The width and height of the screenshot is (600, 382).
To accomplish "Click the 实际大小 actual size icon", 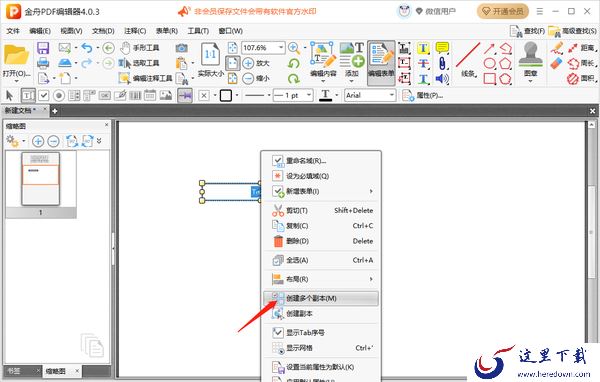I will [x=210, y=59].
